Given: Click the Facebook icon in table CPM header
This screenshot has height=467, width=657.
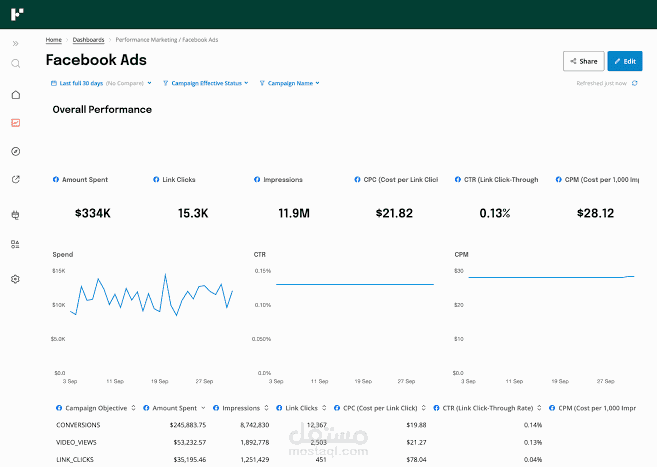Looking at the screenshot, I should [x=552, y=408].
